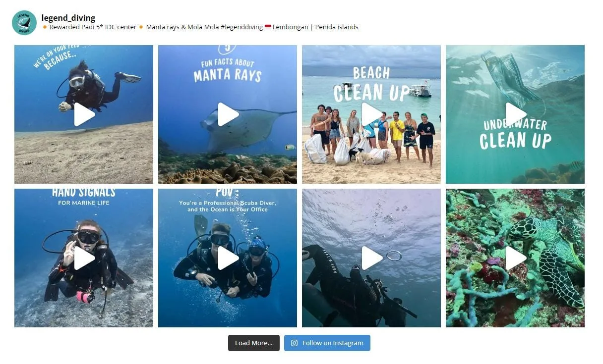Click the Instagram glyph on the follow button
This screenshot has height=364, width=603.
point(294,343)
